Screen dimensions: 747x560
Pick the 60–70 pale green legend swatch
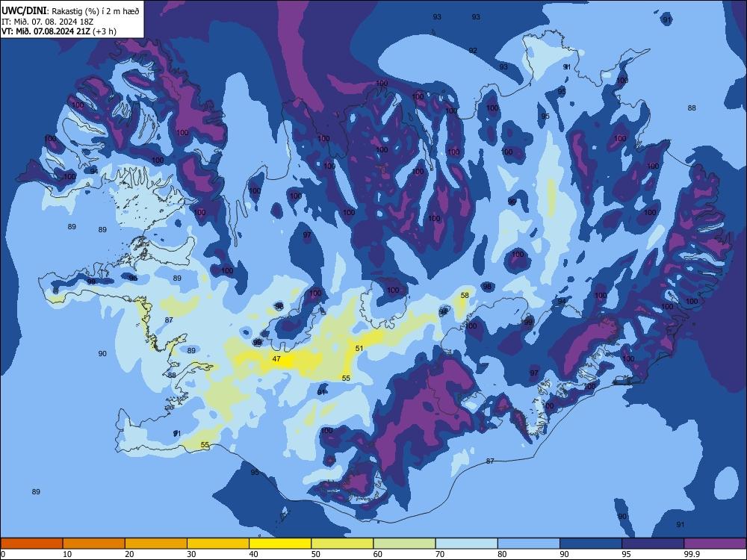tap(404, 544)
